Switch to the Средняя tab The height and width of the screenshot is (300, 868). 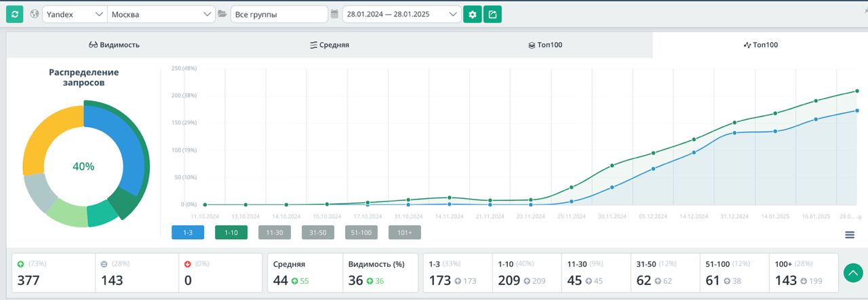click(330, 45)
